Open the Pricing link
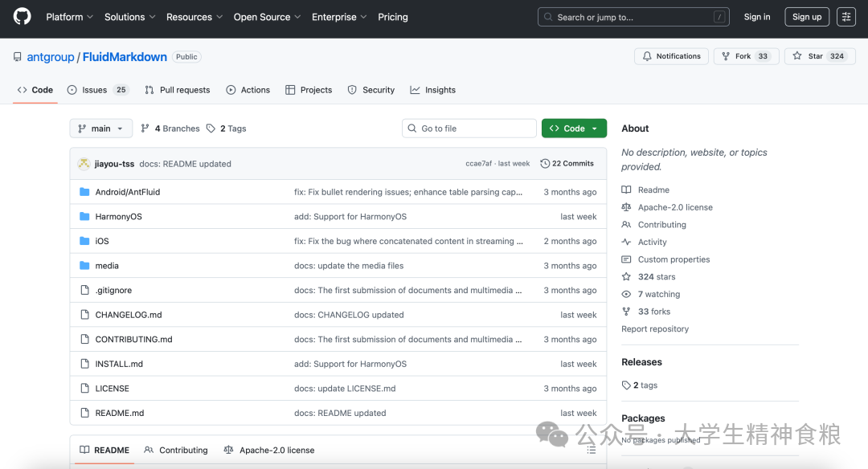This screenshot has width=868, height=469. point(393,17)
